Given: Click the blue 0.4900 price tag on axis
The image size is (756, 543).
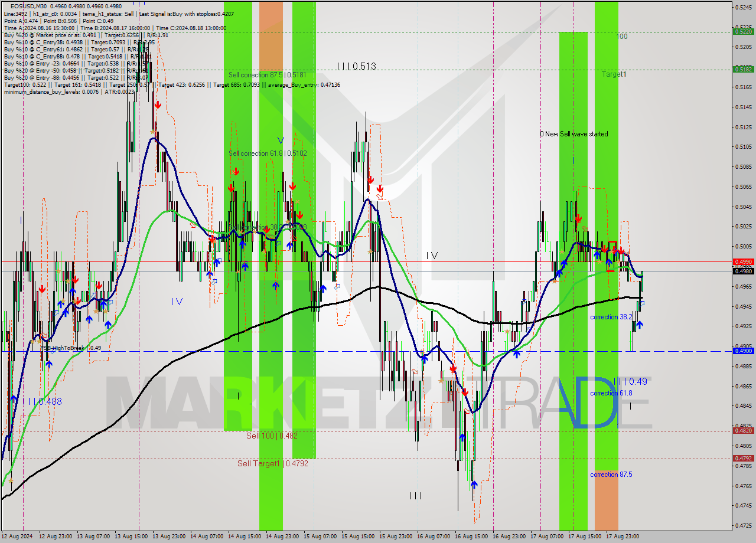Looking at the screenshot, I should pyautogui.click(x=743, y=351).
